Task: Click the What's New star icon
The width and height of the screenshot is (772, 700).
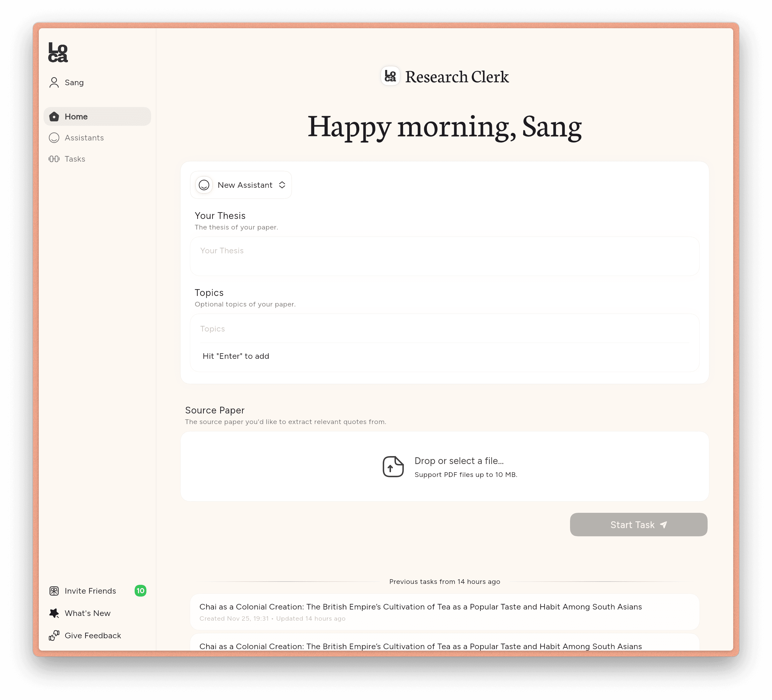Action: click(x=54, y=613)
